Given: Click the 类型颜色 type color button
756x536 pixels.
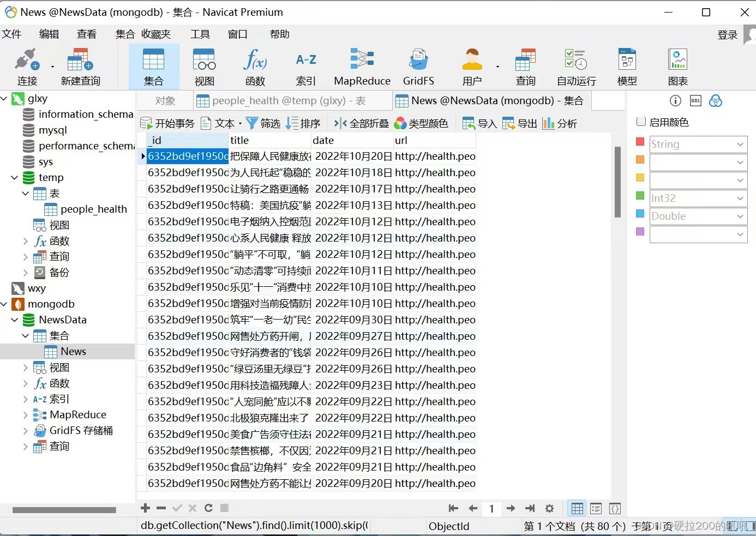Looking at the screenshot, I should [x=421, y=123].
